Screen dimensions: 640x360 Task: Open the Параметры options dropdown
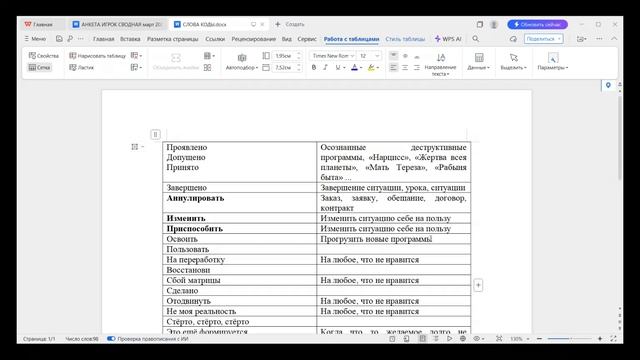point(553,62)
